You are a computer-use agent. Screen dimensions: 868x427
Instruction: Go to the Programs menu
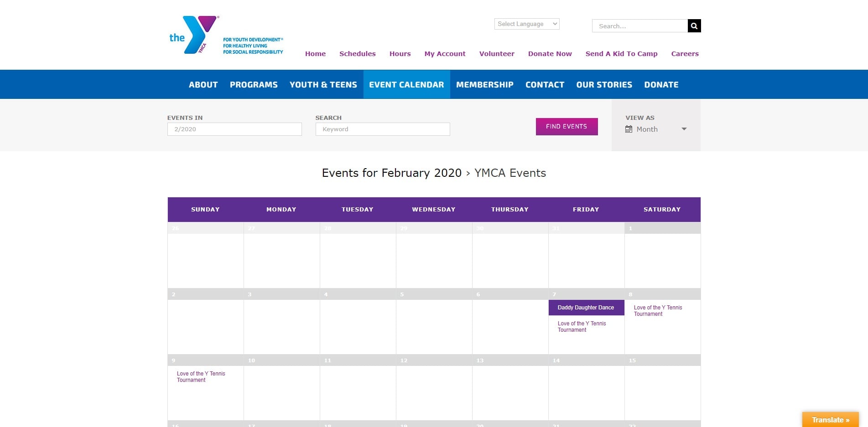click(x=254, y=85)
